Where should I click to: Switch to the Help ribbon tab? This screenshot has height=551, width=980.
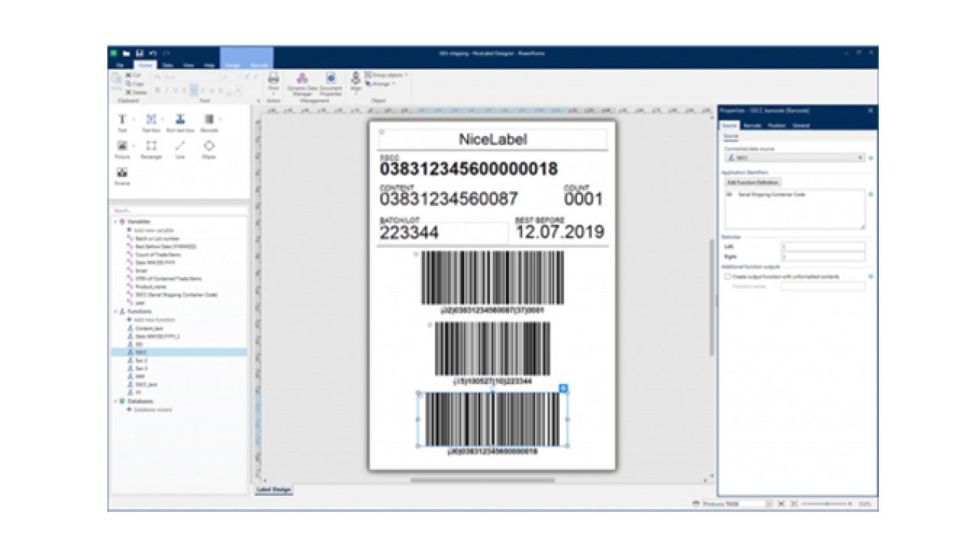click(x=208, y=65)
